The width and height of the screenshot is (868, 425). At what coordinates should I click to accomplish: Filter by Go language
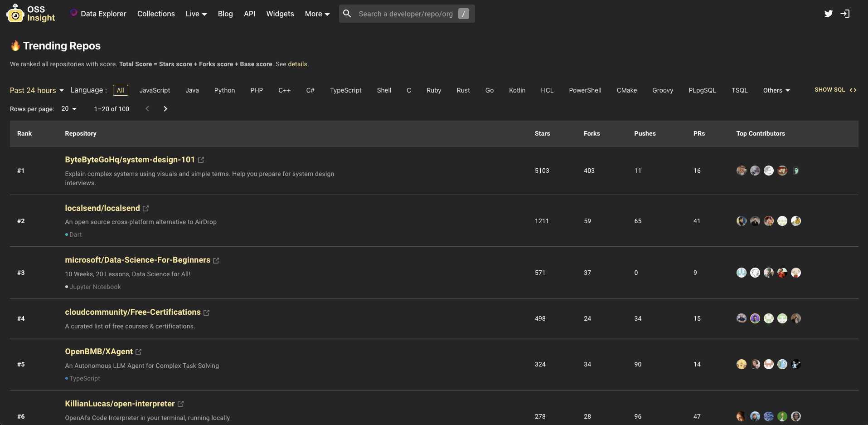click(x=490, y=90)
